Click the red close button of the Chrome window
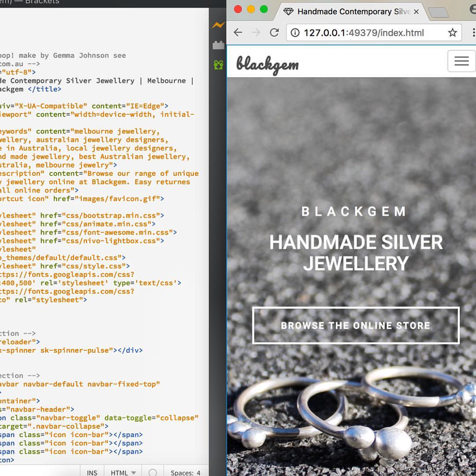 pos(238,9)
